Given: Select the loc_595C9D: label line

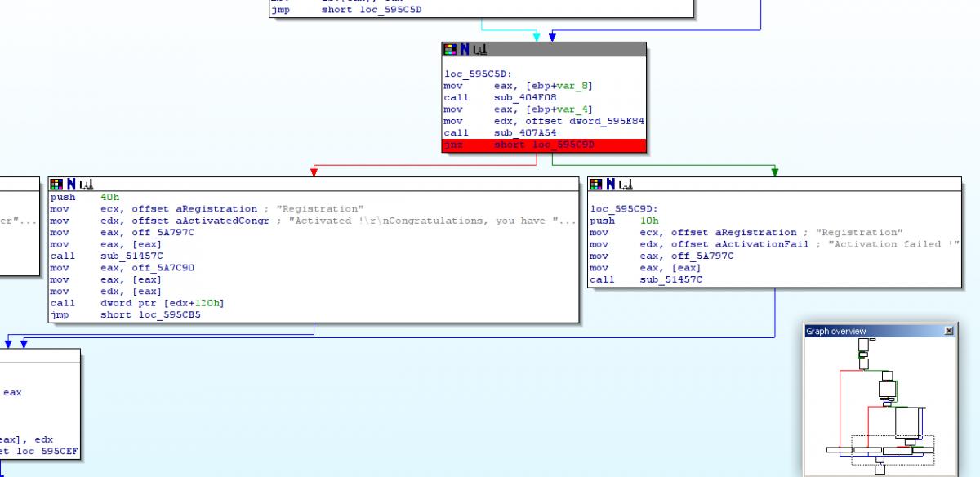Looking at the screenshot, I should (623, 209).
